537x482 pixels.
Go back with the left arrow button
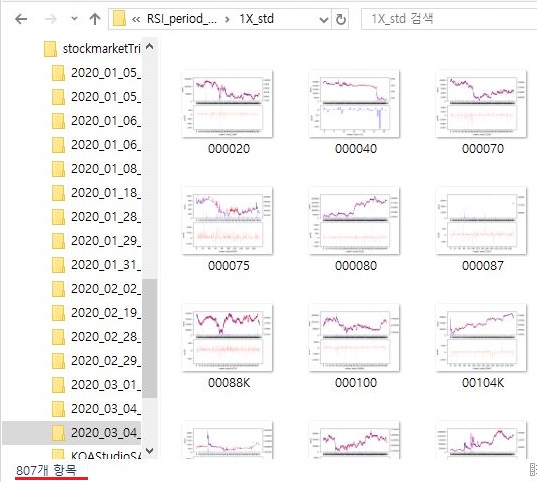click(x=21, y=19)
